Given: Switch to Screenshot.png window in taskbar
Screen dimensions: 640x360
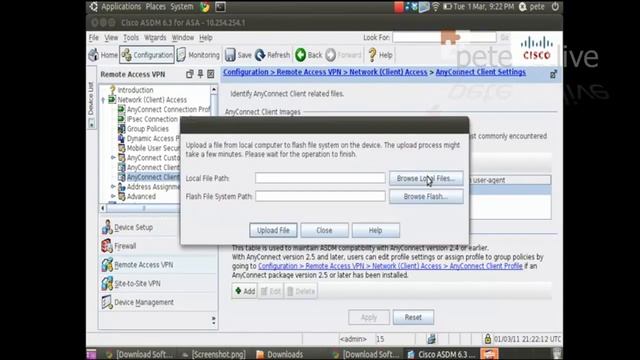Looking at the screenshot, I should tap(214, 354).
